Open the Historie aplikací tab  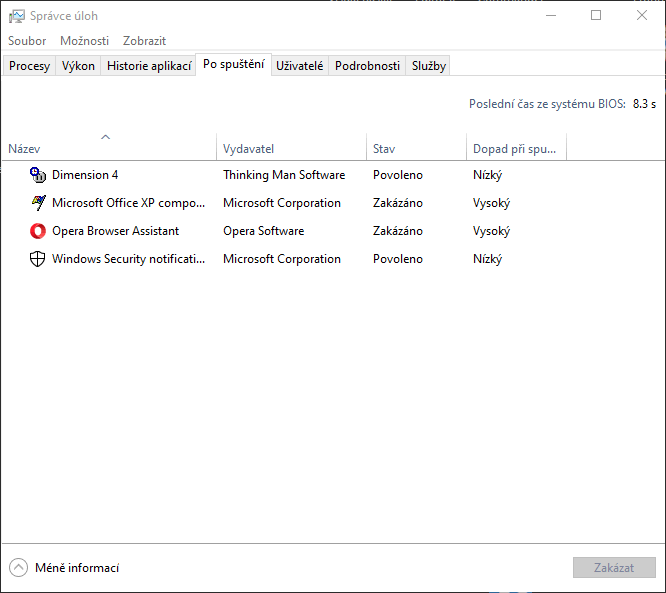tap(149, 66)
